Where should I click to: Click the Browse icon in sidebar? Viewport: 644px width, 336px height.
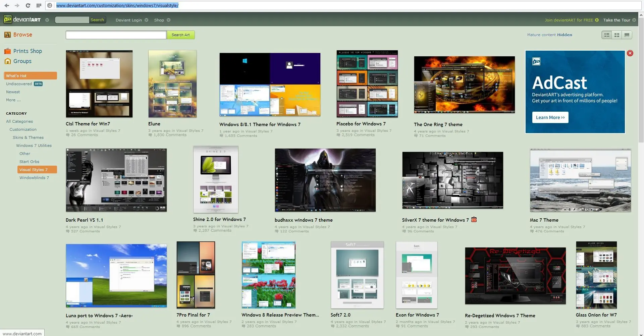pos(7,35)
